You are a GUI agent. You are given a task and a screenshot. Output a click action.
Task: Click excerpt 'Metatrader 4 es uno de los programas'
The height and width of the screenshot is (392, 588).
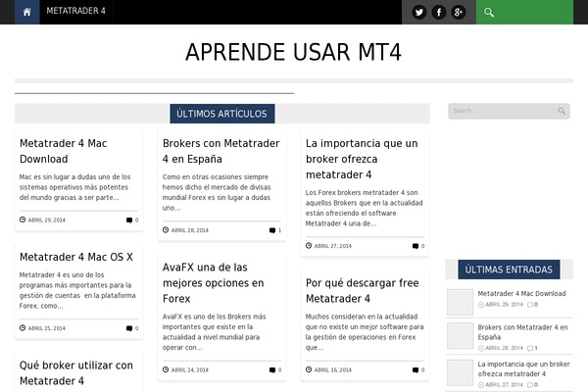tap(77, 290)
